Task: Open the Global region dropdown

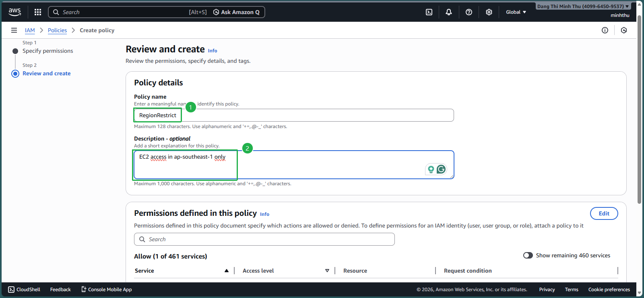Action: coord(516,12)
